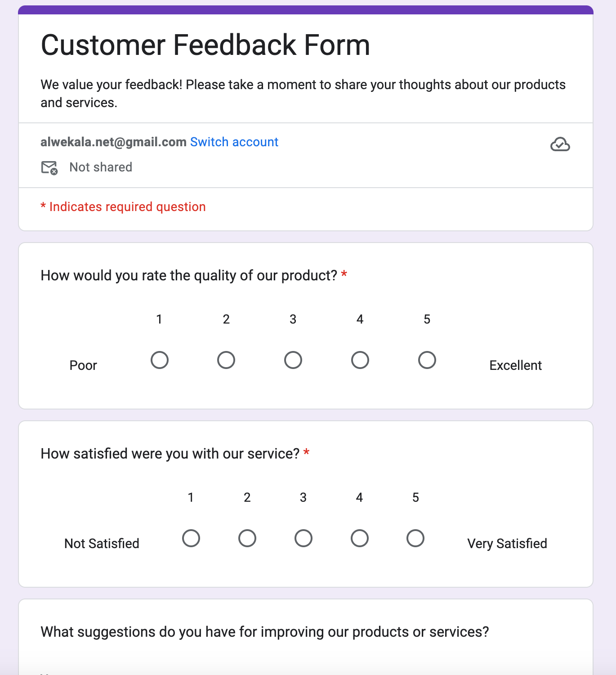
Task: Click the alwekala.net@gmail.com account email
Action: (113, 142)
